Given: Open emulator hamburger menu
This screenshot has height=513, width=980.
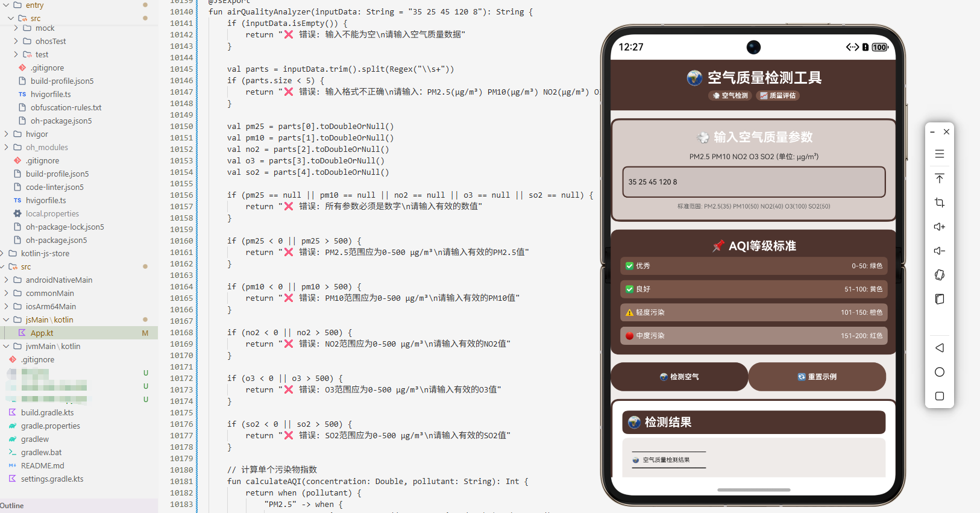Looking at the screenshot, I should point(939,154).
